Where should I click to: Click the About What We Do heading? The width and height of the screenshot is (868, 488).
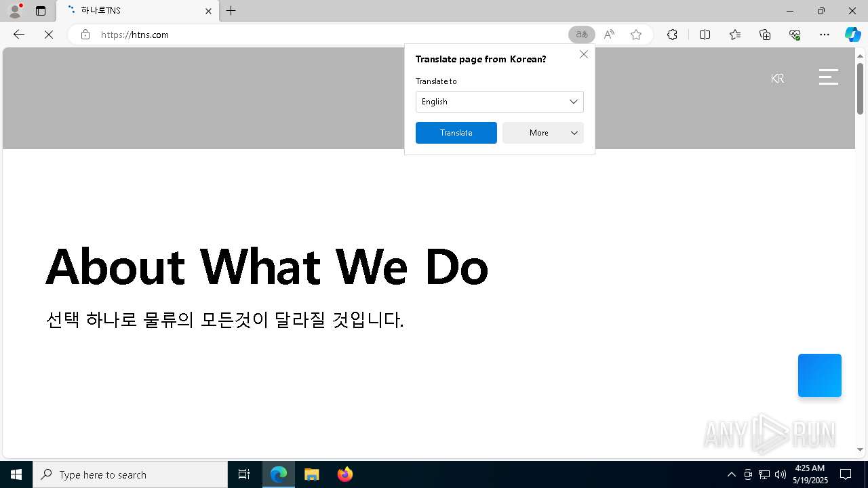pyautogui.click(x=267, y=266)
